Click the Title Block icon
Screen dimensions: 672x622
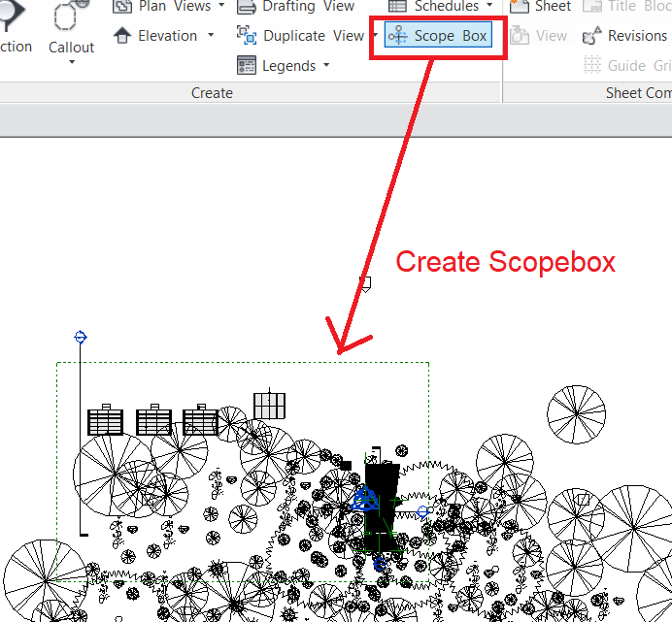tap(592, 6)
